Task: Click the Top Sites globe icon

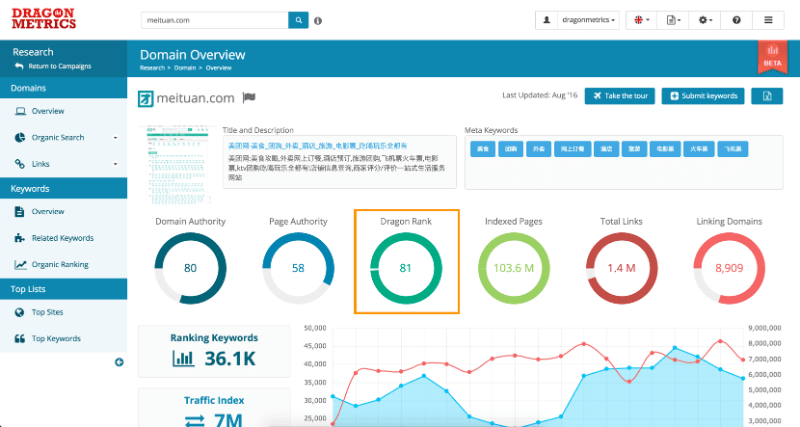Action: [19, 312]
